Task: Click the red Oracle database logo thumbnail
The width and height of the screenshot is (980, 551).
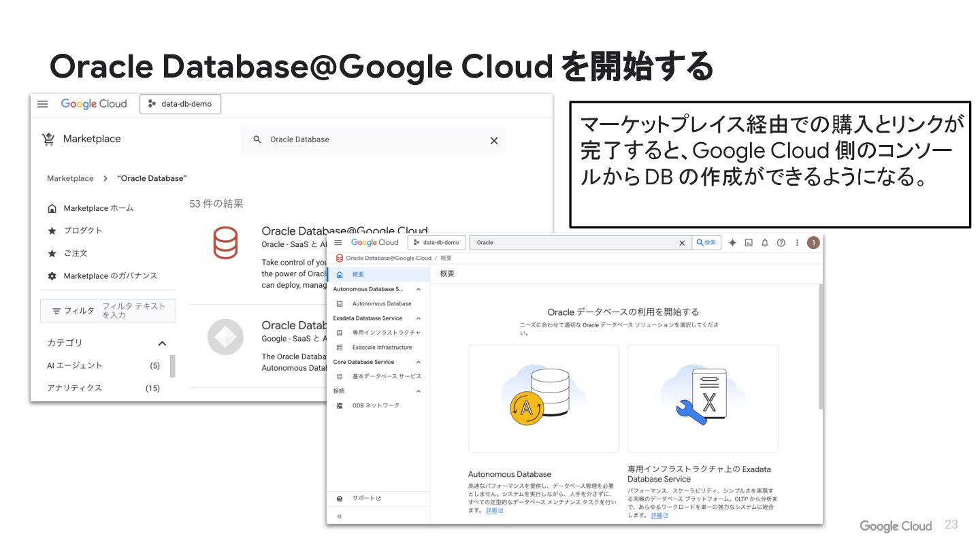Action: pyautogui.click(x=225, y=243)
